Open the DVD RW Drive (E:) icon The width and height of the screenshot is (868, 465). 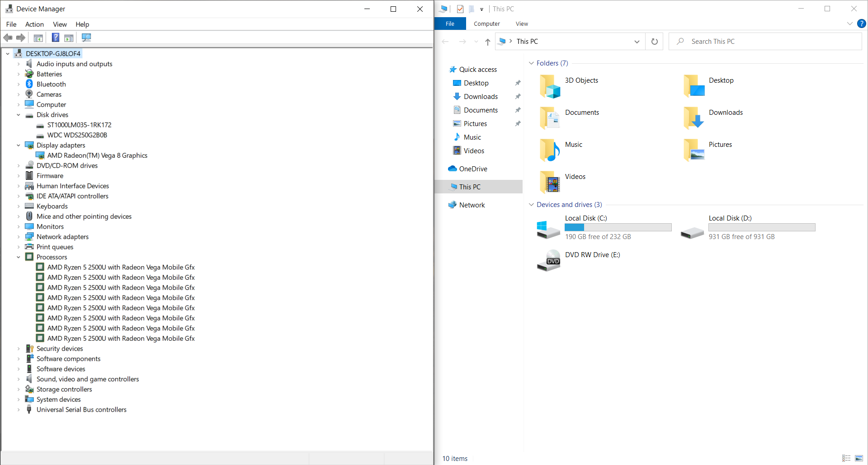coord(548,260)
